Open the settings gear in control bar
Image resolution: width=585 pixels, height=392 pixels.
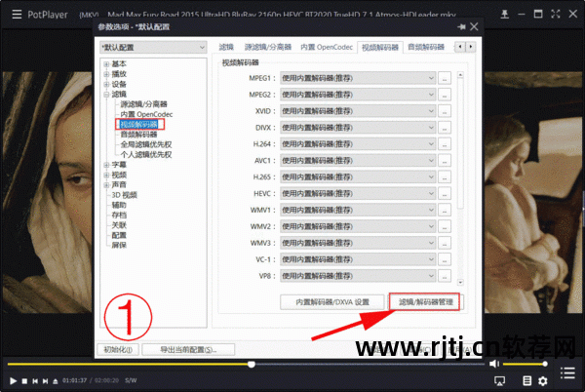tap(543, 381)
